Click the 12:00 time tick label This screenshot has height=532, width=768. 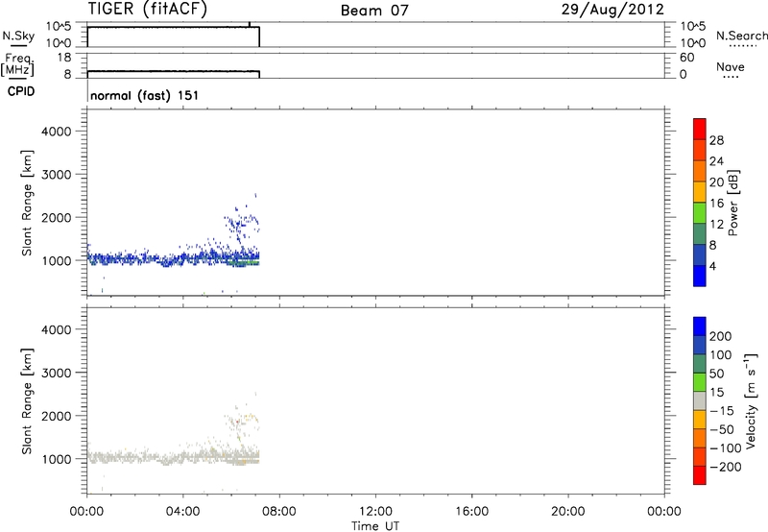click(375, 512)
